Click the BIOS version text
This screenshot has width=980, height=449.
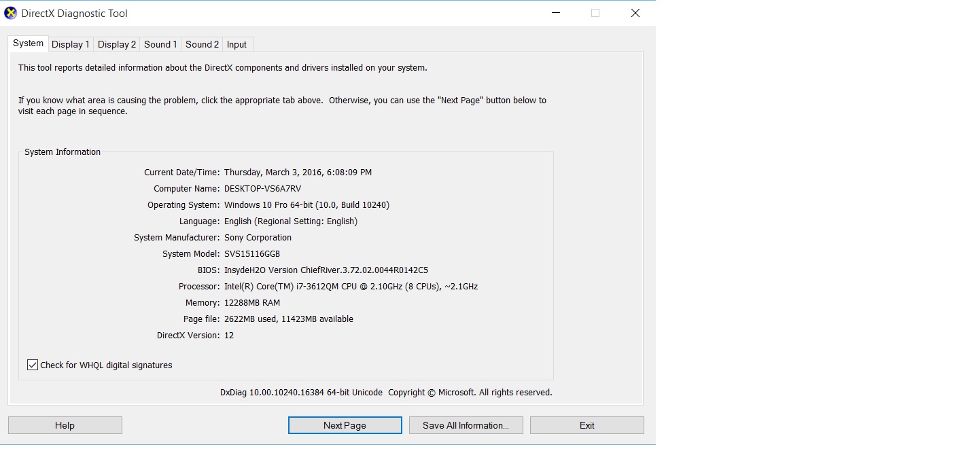pos(326,270)
